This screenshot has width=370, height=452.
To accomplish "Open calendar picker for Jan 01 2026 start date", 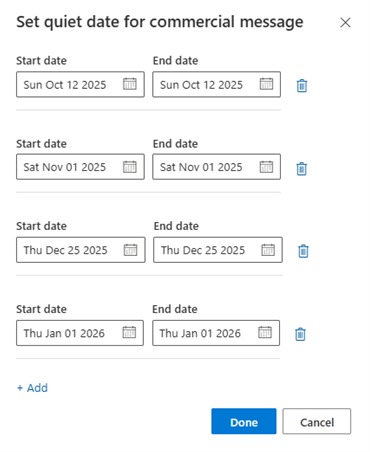I will (x=129, y=332).
